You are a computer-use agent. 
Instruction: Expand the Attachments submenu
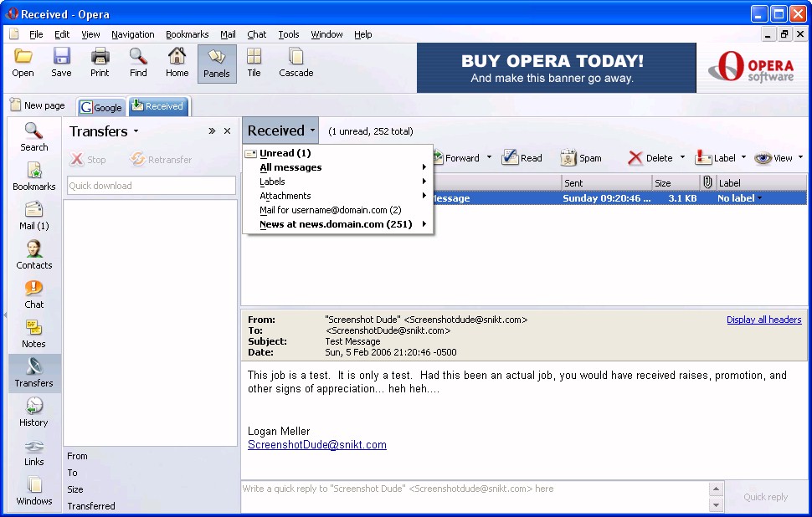coord(337,196)
